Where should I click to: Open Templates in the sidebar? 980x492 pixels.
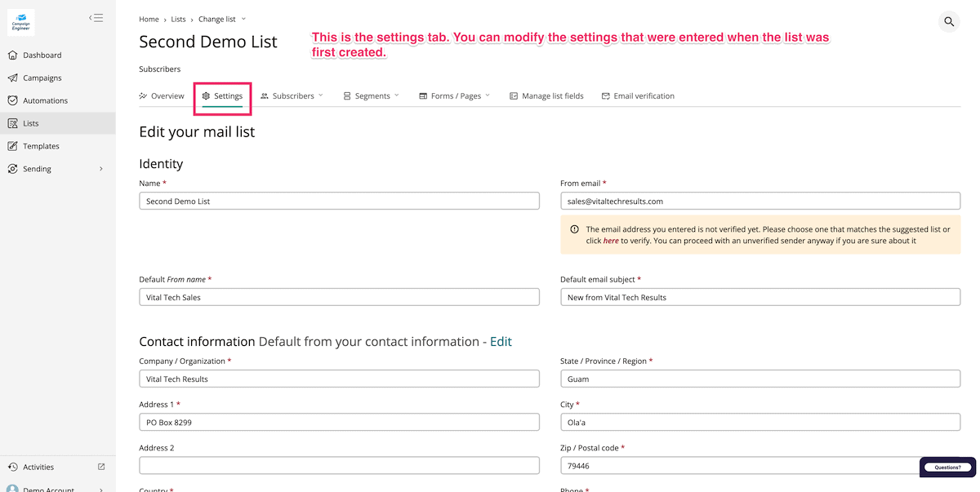coord(41,146)
